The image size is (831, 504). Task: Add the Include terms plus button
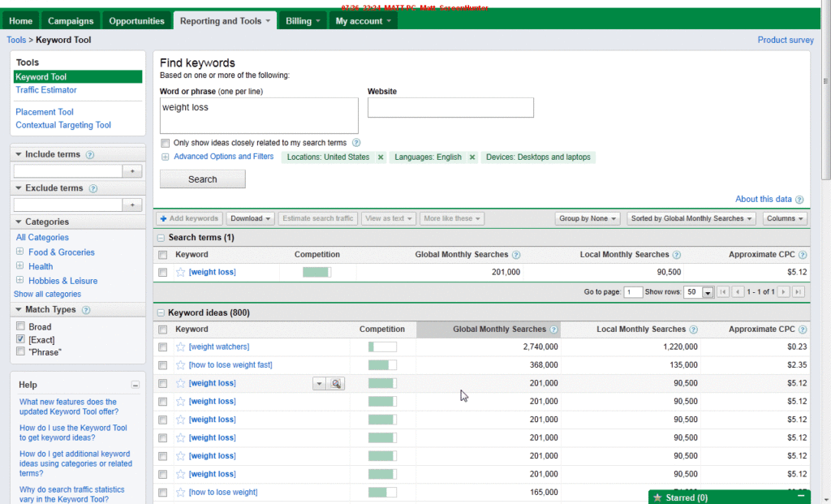[x=132, y=171]
